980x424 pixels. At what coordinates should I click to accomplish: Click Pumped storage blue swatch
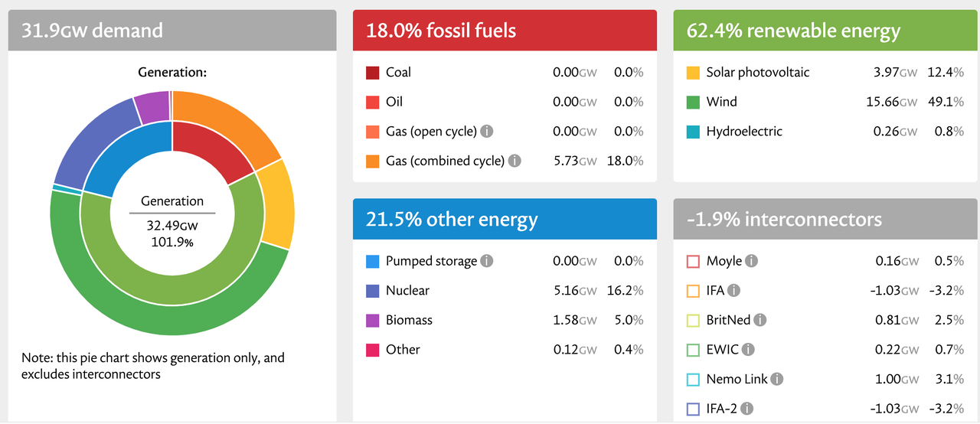[373, 261]
